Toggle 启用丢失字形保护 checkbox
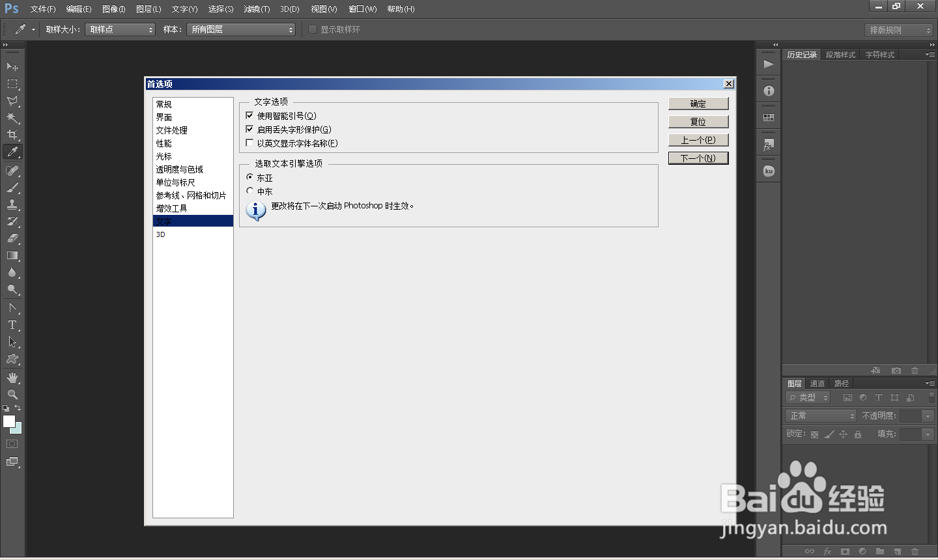938x560 pixels. (x=249, y=129)
